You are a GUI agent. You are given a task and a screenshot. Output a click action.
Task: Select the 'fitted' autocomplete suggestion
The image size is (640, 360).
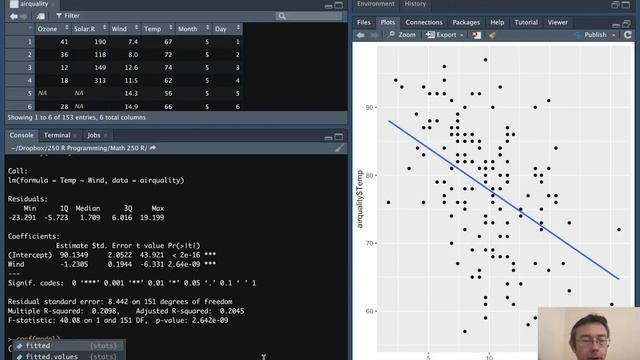pos(69,346)
